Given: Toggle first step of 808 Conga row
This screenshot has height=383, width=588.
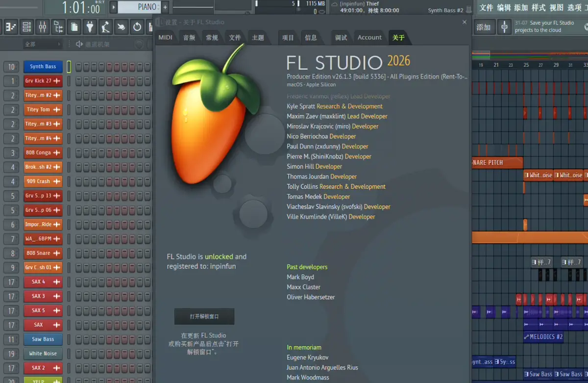Looking at the screenshot, I should [x=79, y=153].
